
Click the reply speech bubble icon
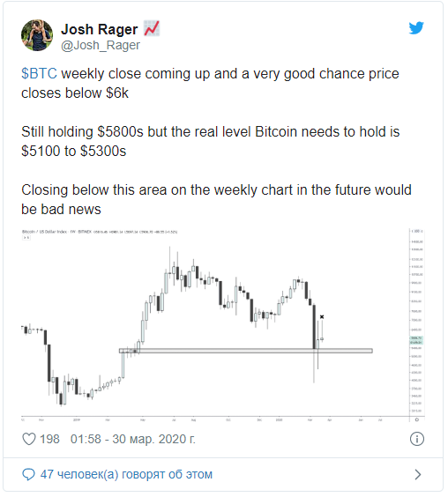[x=28, y=474]
